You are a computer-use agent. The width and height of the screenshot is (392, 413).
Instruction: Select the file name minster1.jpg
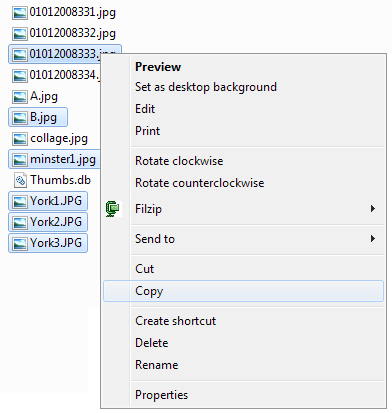[x=63, y=160]
